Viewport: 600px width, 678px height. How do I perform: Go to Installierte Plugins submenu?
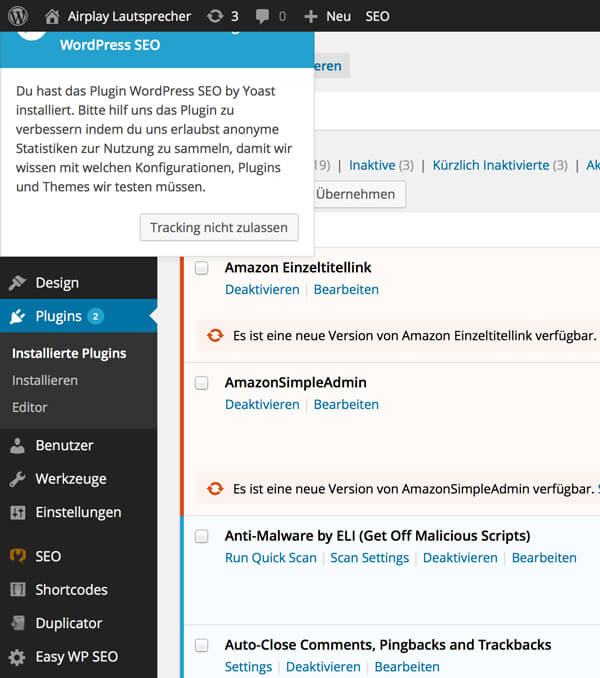point(69,353)
